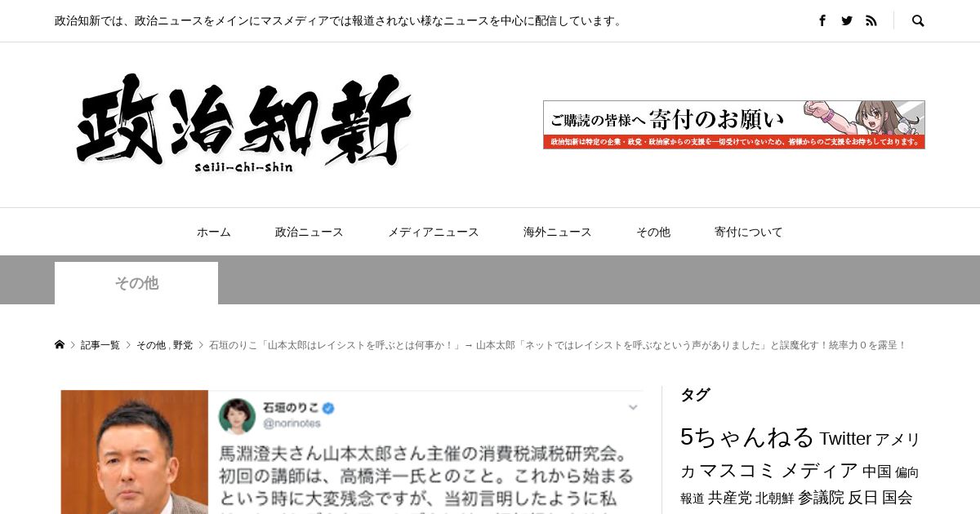
Task: Follow the 記事一覧 breadcrumb link
Action: 100,345
